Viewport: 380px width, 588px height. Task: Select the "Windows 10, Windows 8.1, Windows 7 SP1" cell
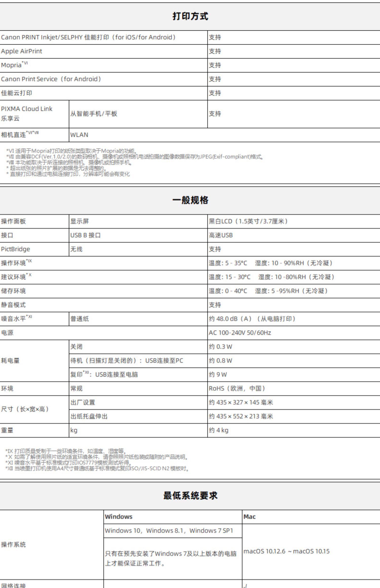[169, 531]
